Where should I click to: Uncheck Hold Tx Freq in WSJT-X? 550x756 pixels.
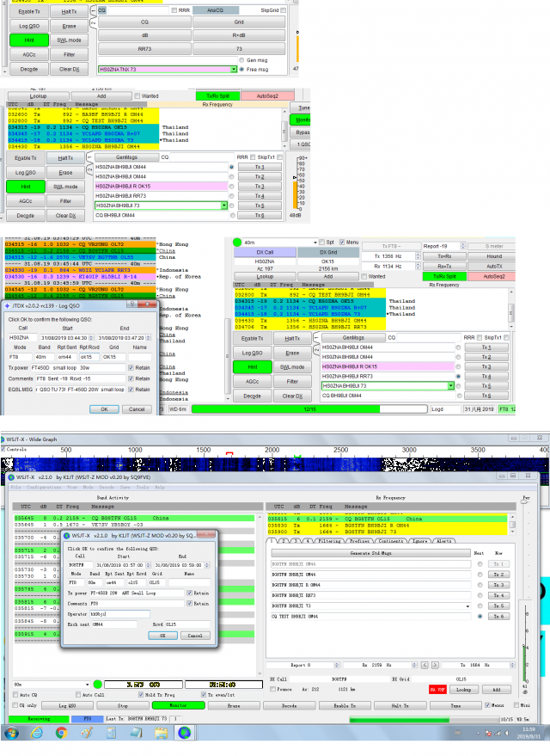coord(141,695)
